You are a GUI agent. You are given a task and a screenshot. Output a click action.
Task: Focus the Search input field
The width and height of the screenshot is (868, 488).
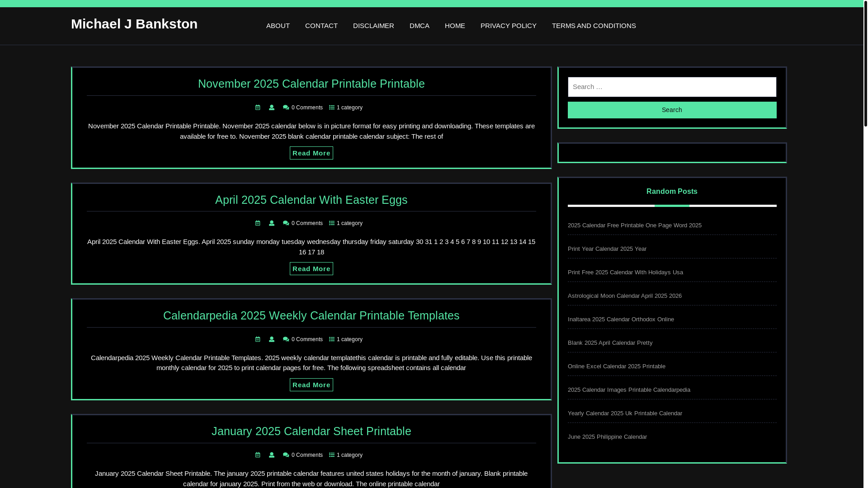[672, 87]
